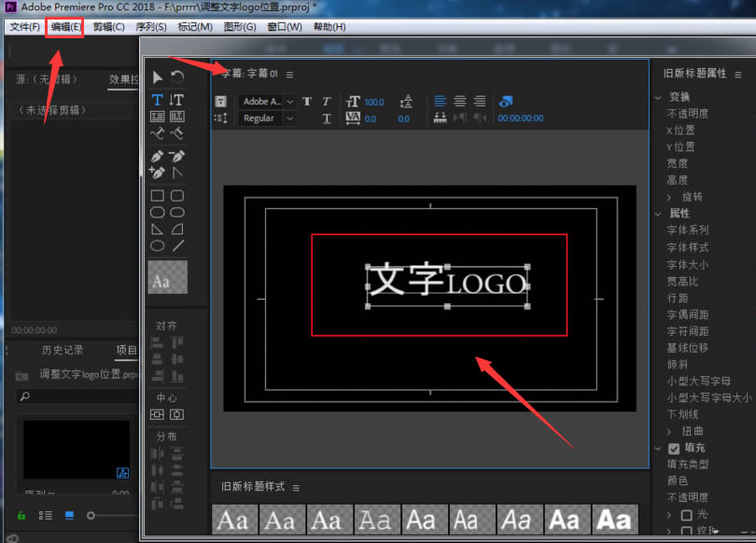Image resolution: width=756 pixels, height=543 pixels.
Task: Pick the Rectangle shape tool
Action: pos(157,196)
